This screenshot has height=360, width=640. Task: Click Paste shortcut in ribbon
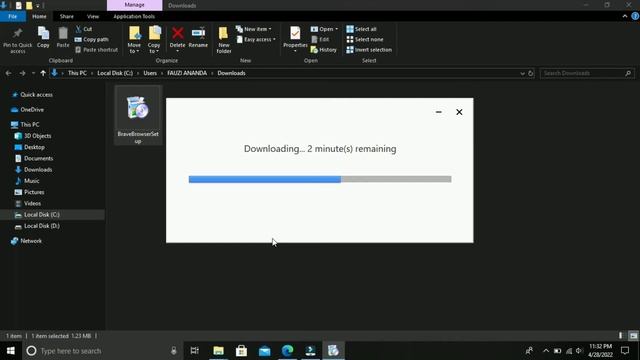(97, 50)
